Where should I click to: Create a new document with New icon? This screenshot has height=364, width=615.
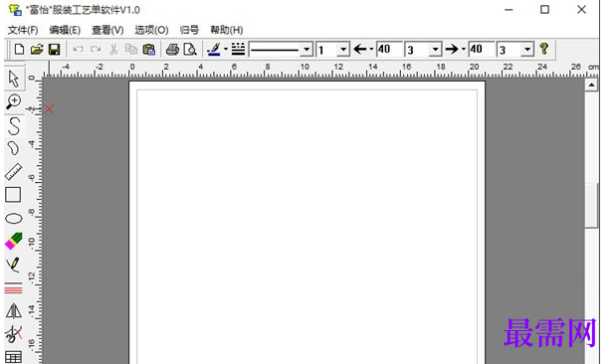coord(19,50)
